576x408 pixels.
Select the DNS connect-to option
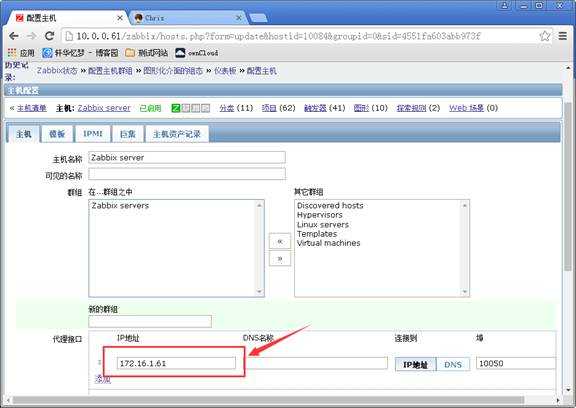pos(453,364)
